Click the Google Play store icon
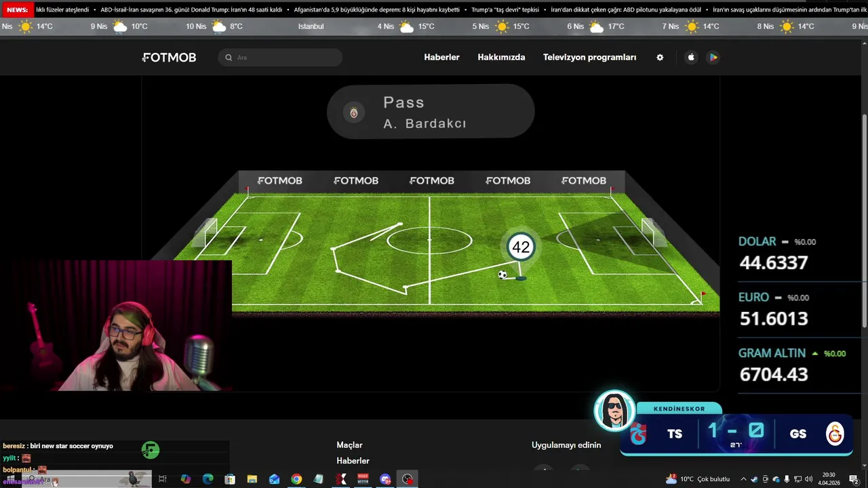Screen dimensions: 868x488 713,58
